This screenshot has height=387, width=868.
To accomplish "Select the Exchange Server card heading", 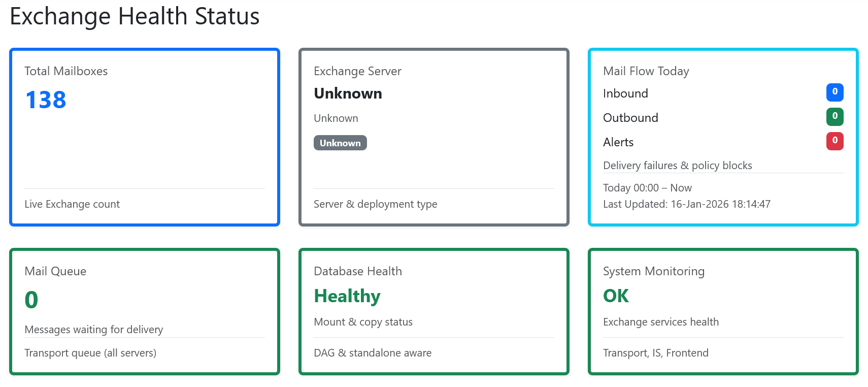I will (357, 71).
